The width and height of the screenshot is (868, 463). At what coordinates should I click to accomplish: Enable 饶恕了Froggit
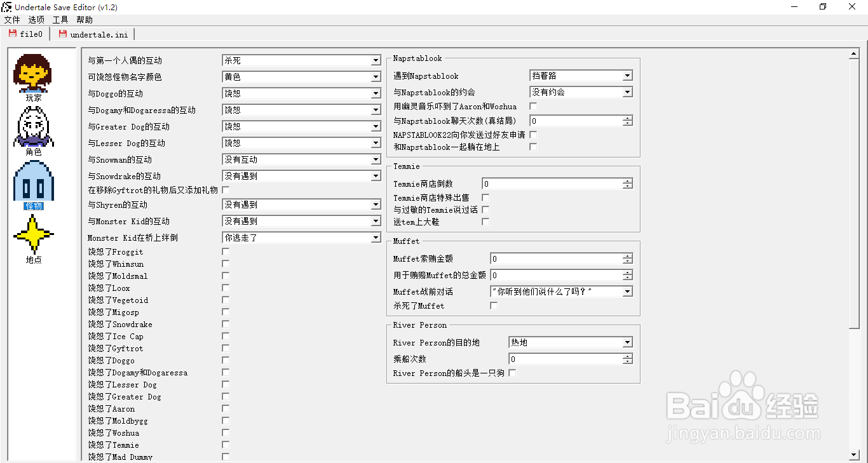226,251
